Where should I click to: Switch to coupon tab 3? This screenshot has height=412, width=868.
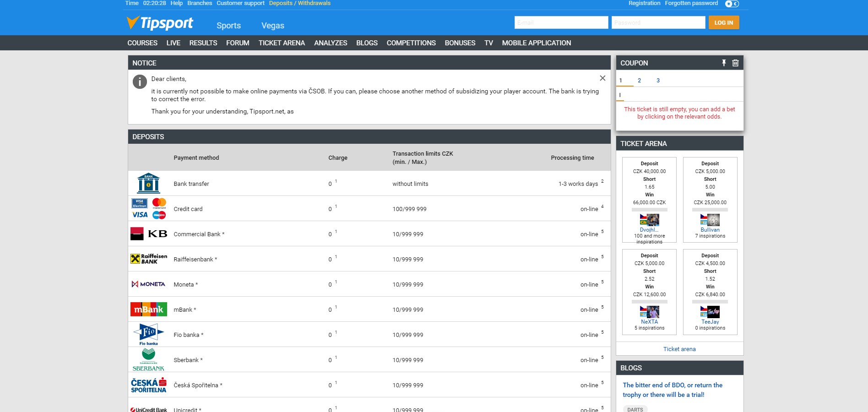coord(658,81)
